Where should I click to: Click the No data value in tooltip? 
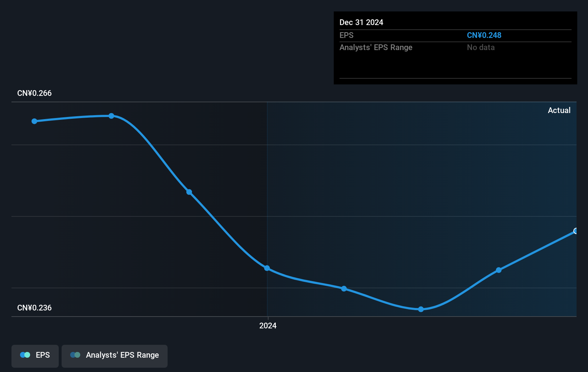[481, 48]
